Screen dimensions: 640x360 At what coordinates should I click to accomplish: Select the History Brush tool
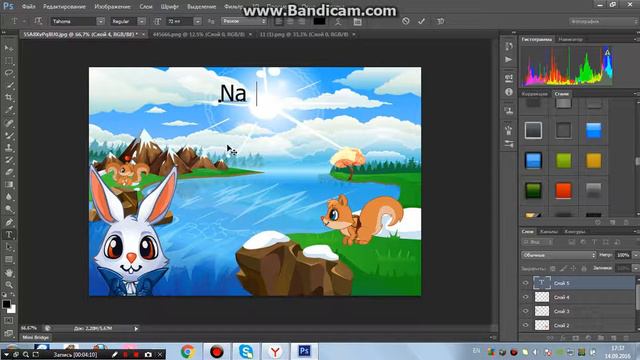(9, 160)
